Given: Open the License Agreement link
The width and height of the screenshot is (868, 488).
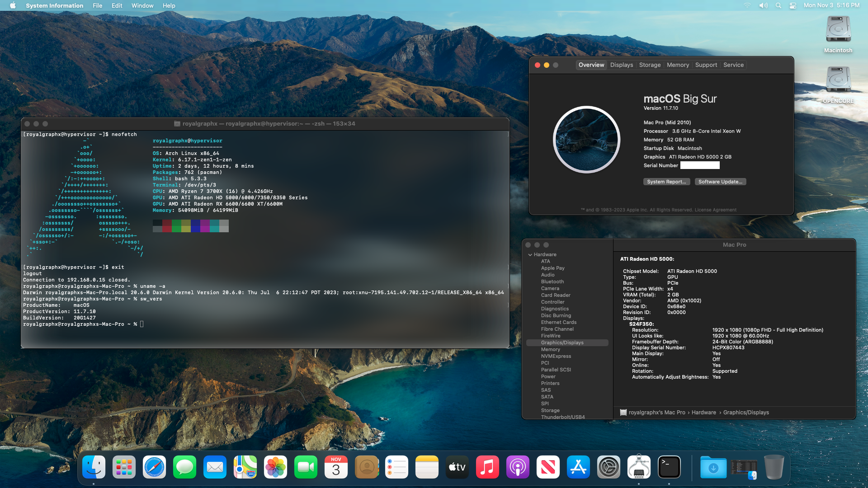Looking at the screenshot, I should point(715,210).
